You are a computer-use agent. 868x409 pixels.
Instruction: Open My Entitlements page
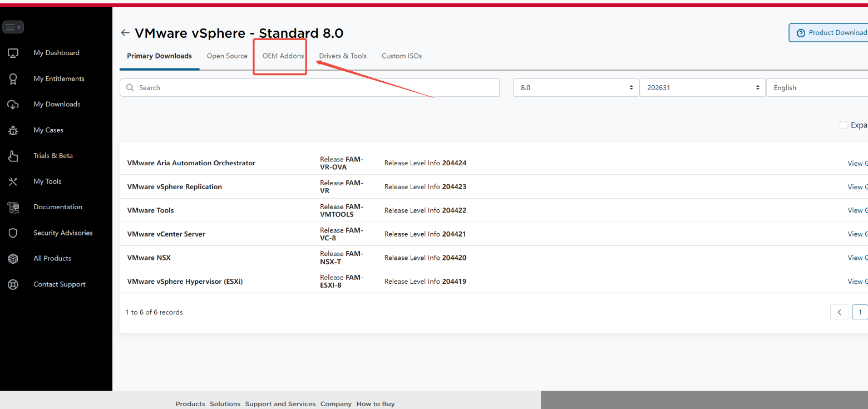click(x=59, y=79)
